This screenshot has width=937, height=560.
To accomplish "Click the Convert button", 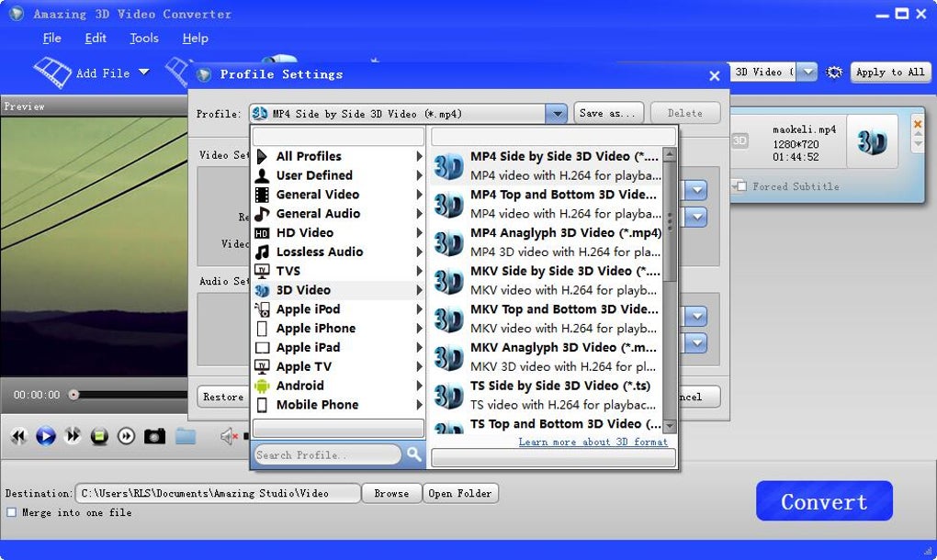I will 824,501.
